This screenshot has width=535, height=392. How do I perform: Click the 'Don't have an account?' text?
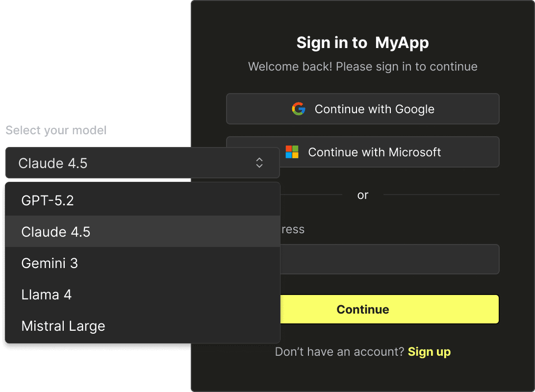[339, 351]
